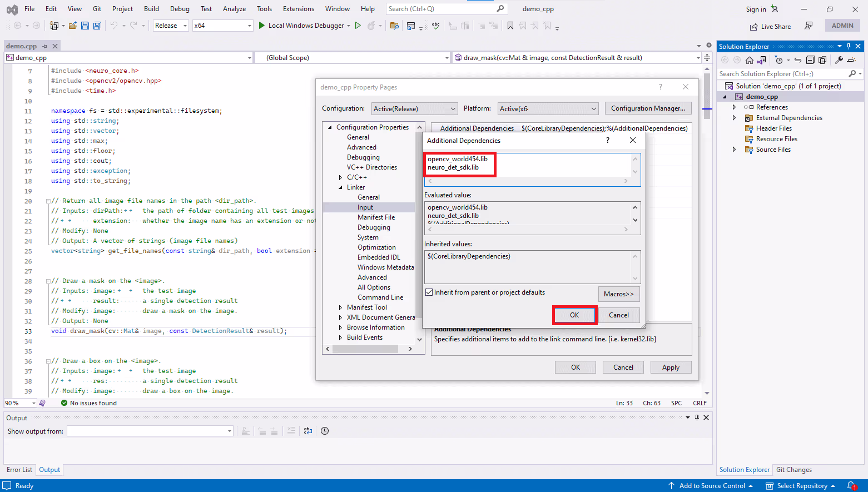
Task: Toggle word wrap icon in Output panel
Action: [x=308, y=431]
